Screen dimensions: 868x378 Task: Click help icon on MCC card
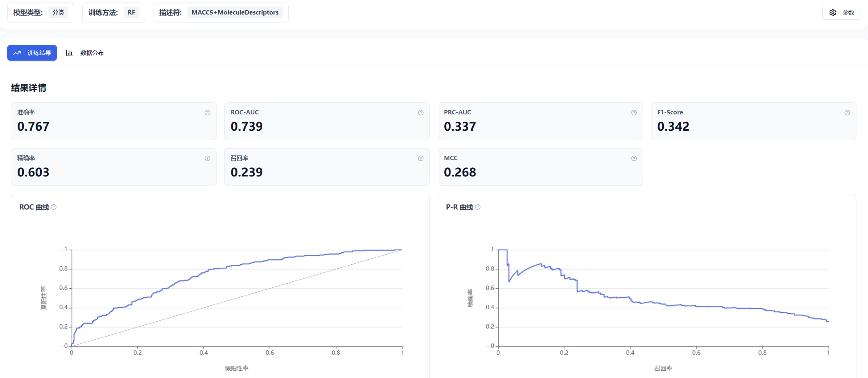point(634,158)
